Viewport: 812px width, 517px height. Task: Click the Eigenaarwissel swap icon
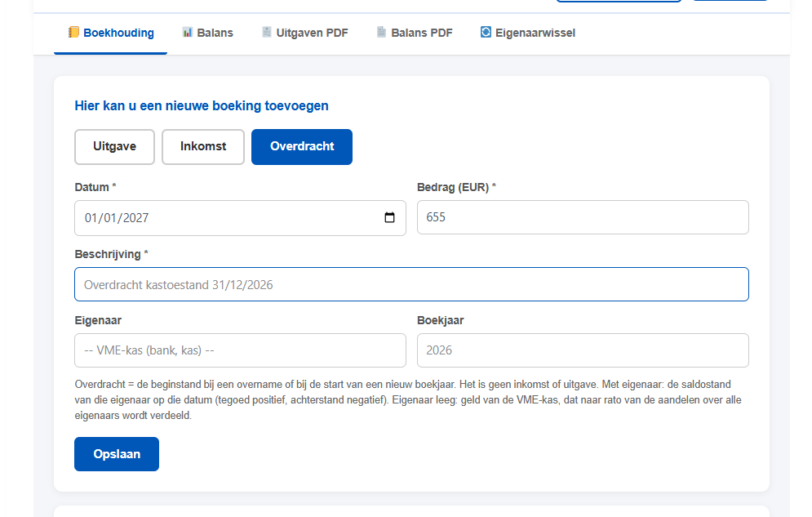(x=486, y=32)
